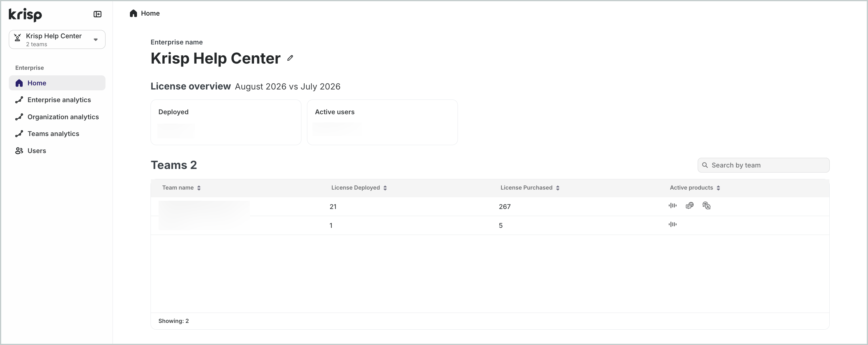
Task: Collapse the sidebar using the panel icon
Action: 98,14
